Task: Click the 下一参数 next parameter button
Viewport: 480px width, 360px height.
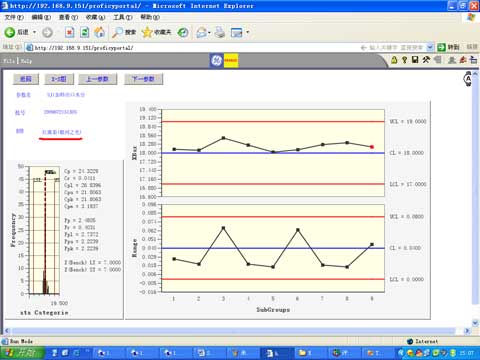Action: click(x=143, y=79)
